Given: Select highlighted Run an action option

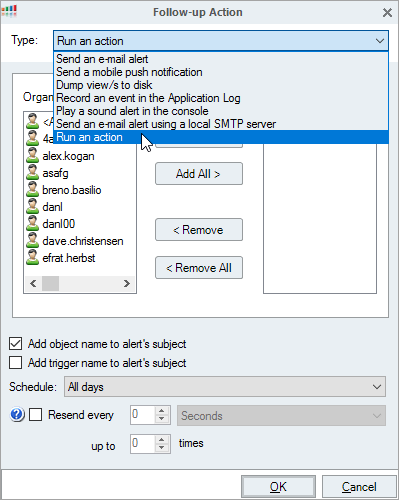Looking at the screenshot, I should [221, 137].
